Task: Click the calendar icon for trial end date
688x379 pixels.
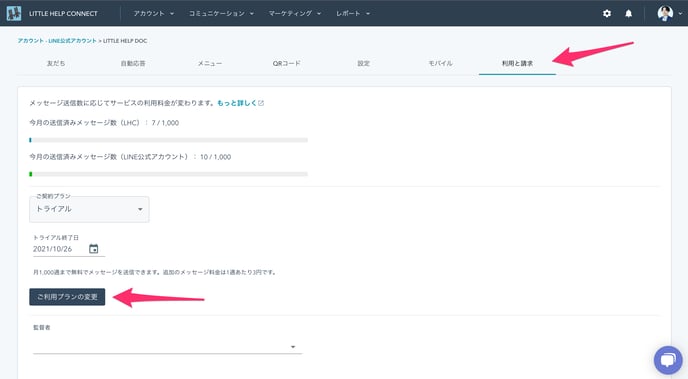Action: [93, 249]
